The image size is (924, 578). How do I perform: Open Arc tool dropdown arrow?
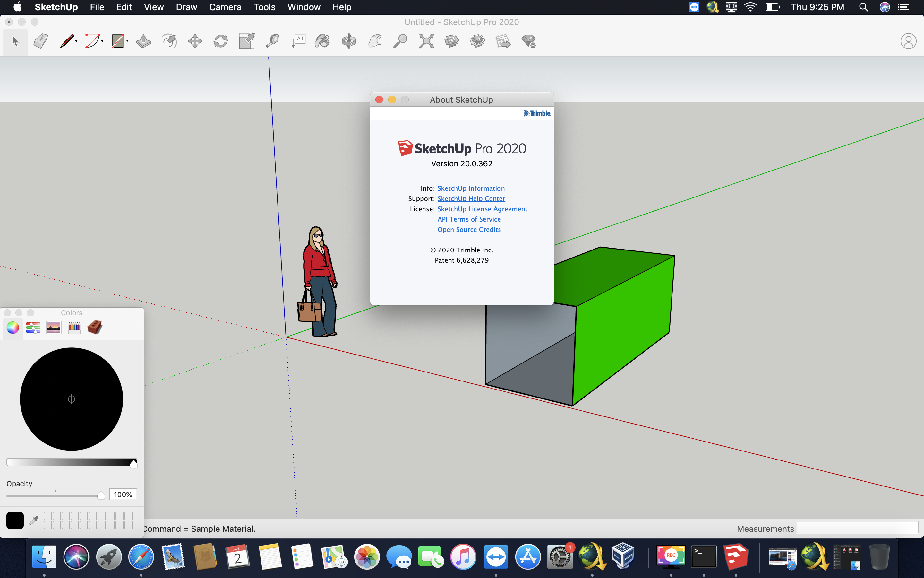pos(102,41)
